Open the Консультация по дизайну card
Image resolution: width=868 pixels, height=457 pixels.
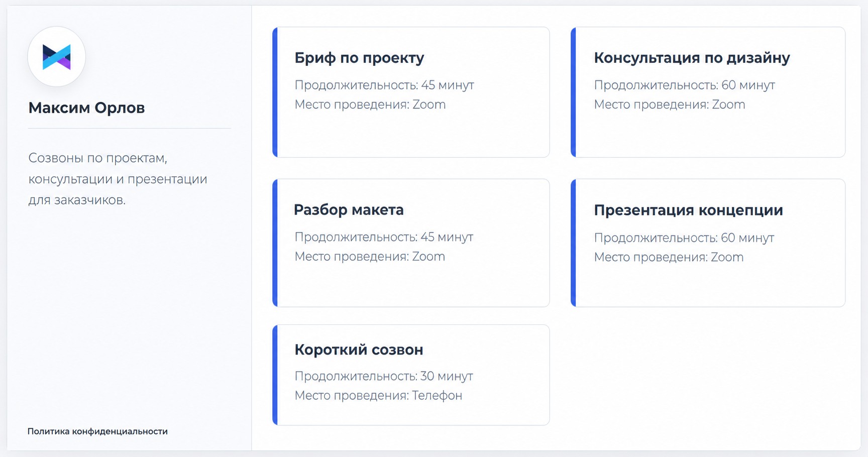708,92
